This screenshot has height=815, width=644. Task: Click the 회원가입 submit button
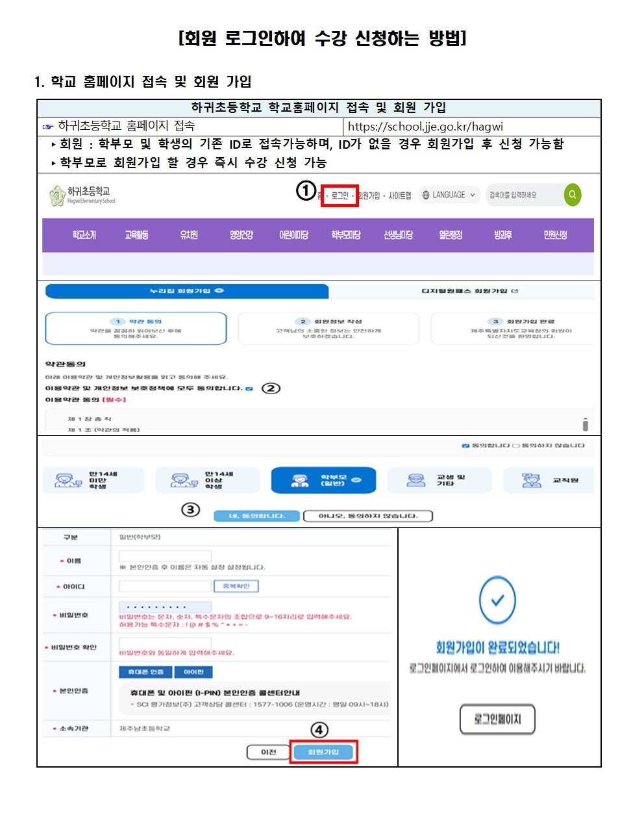323,752
